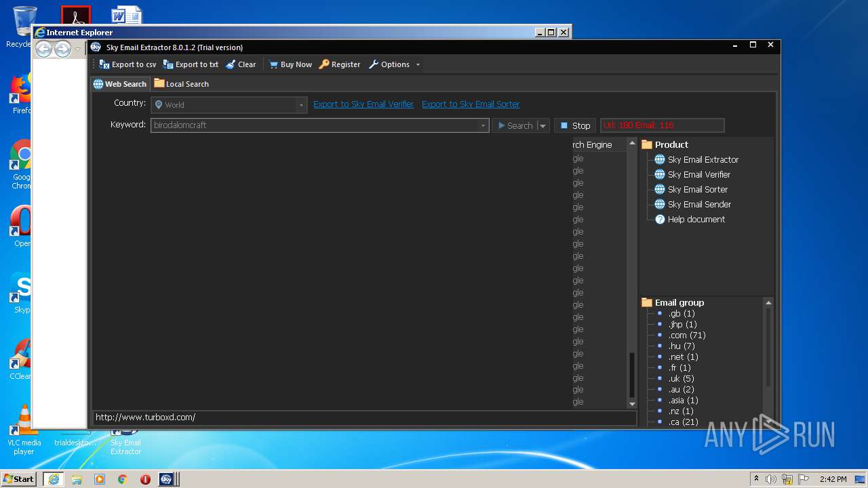868x488 pixels.
Task: Click the 2:42 PM system clock
Action: point(833,479)
